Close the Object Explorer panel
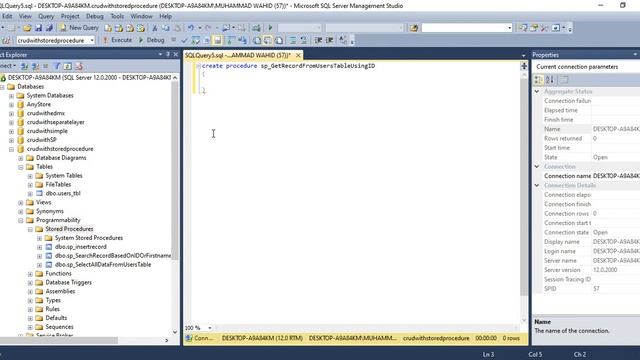The width and height of the screenshot is (640, 360). pos(176,54)
